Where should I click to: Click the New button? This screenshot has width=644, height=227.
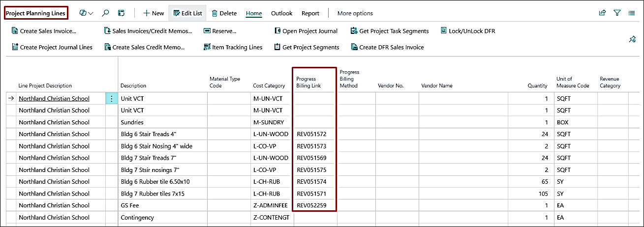pyautogui.click(x=153, y=13)
